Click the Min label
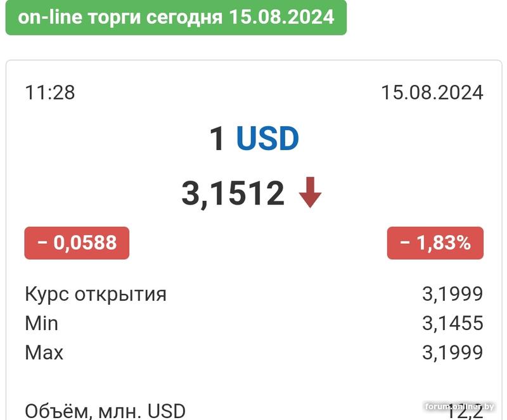The height and width of the screenshot is (420, 507). (x=42, y=323)
